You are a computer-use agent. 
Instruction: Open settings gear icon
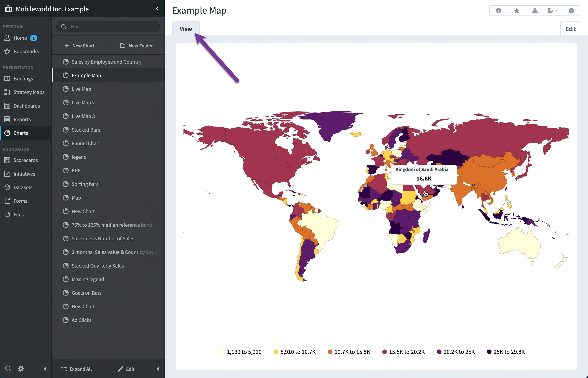coord(21,368)
